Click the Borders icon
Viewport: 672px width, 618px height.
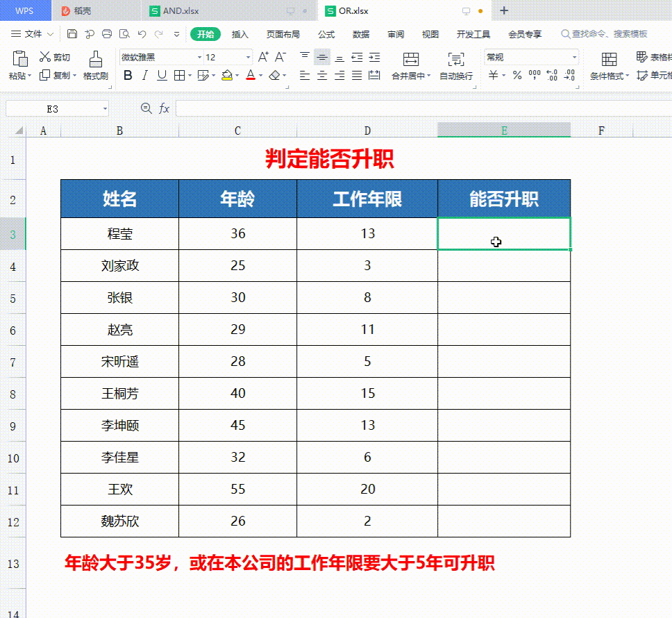coord(179,76)
